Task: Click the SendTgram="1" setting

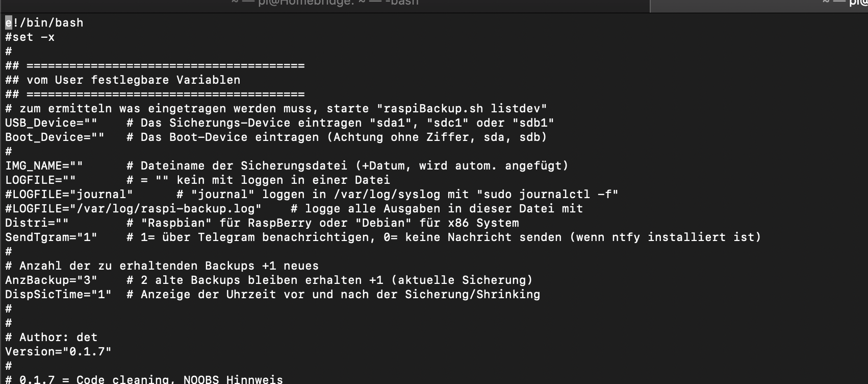Action: point(51,237)
